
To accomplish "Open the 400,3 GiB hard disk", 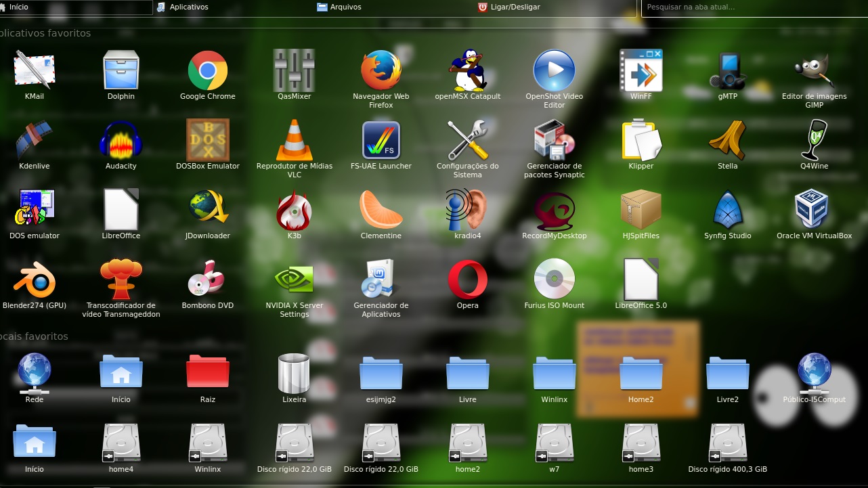I will (727, 443).
